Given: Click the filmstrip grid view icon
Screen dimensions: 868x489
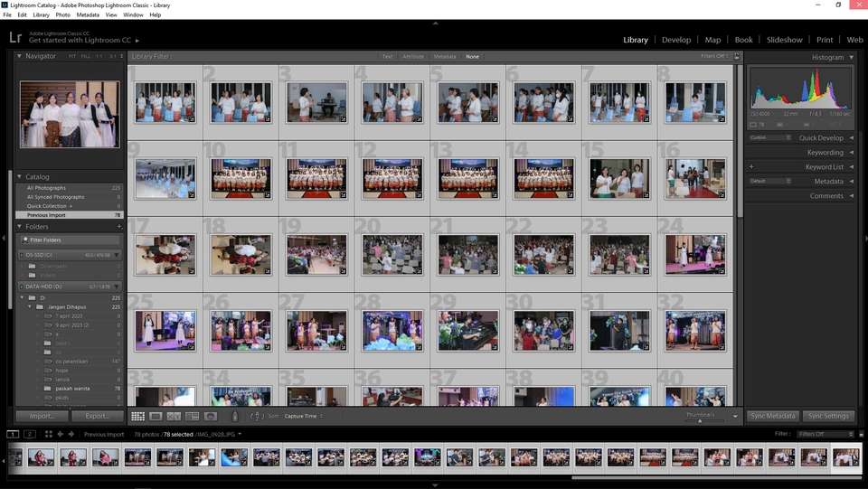Looking at the screenshot, I should coord(49,434).
